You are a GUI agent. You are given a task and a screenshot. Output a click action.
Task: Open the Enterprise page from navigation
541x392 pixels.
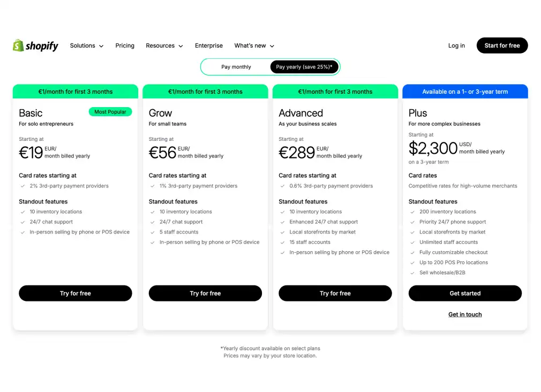[x=209, y=46]
